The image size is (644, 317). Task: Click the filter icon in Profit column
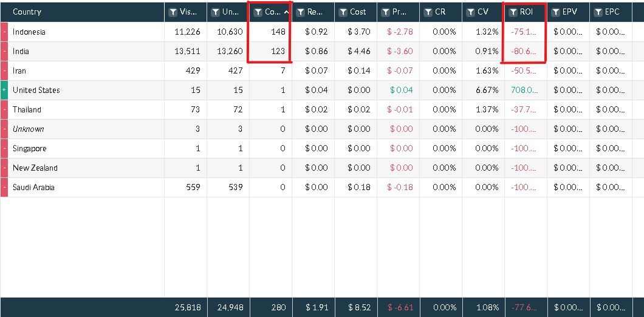click(x=386, y=12)
